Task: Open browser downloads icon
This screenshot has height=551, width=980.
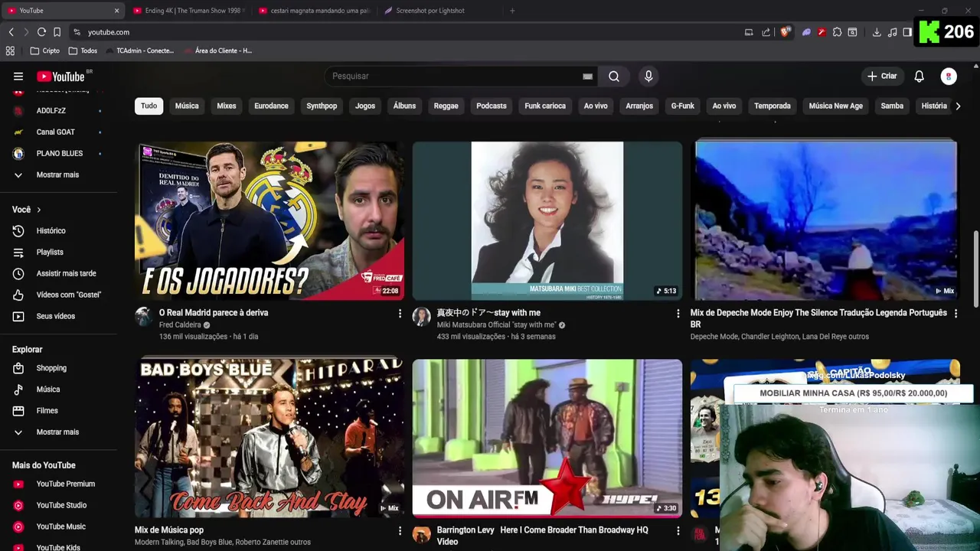Action: click(877, 32)
